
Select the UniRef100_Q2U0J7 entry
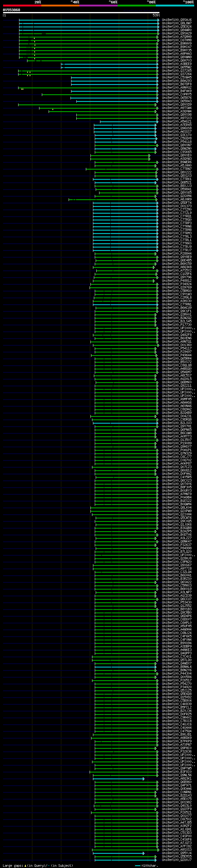(177, 860)
